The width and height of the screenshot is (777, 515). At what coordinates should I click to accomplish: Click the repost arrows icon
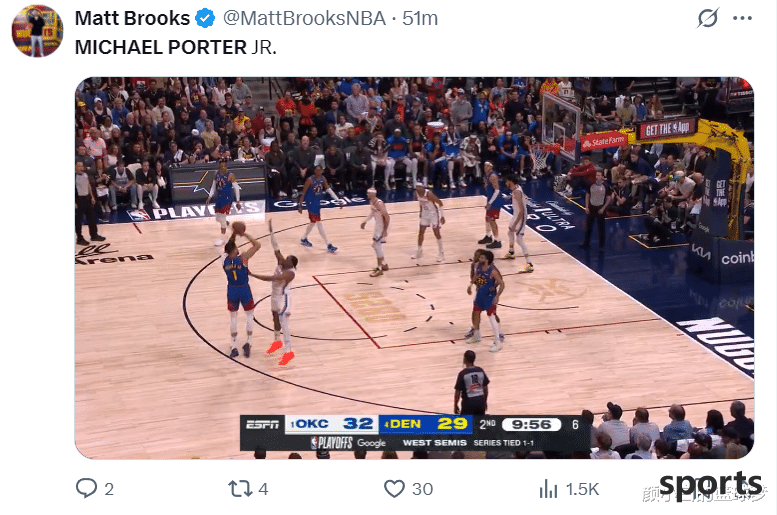tap(240, 489)
